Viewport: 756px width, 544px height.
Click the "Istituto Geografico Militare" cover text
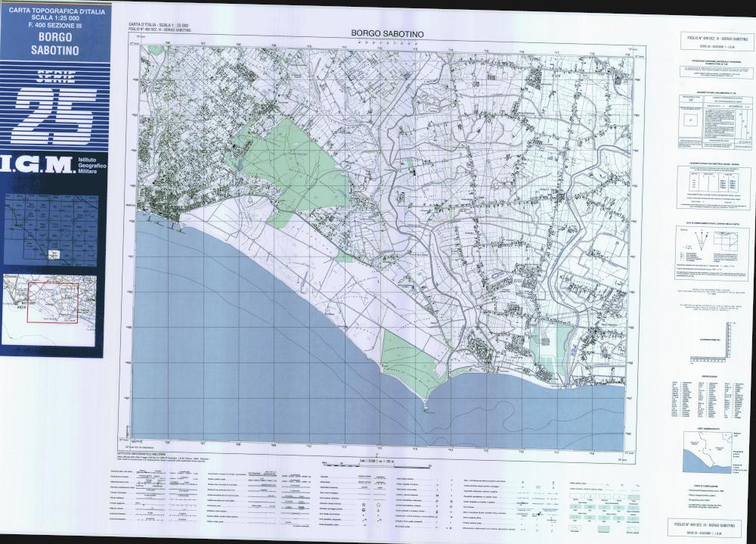pos(91,166)
